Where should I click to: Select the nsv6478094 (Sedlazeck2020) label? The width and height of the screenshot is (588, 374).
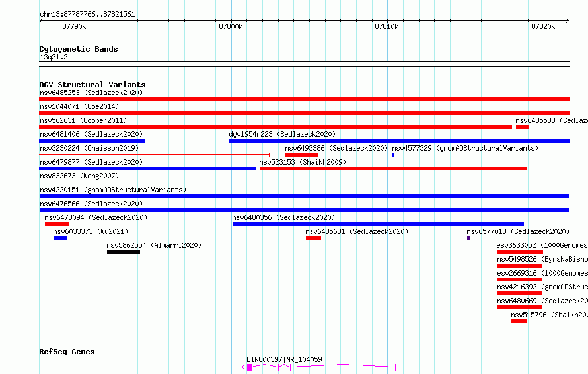96,217
